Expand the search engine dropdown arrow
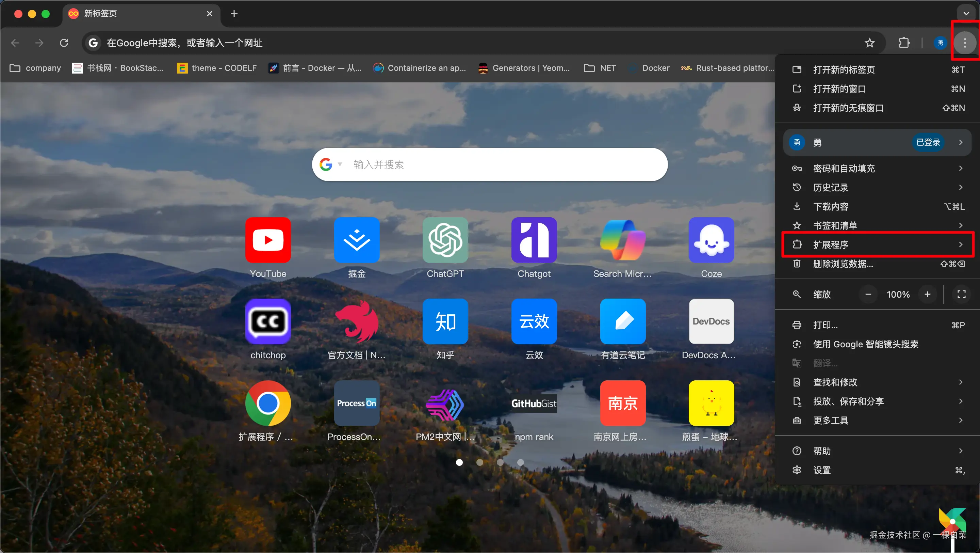The height and width of the screenshot is (553, 980). [x=340, y=164]
